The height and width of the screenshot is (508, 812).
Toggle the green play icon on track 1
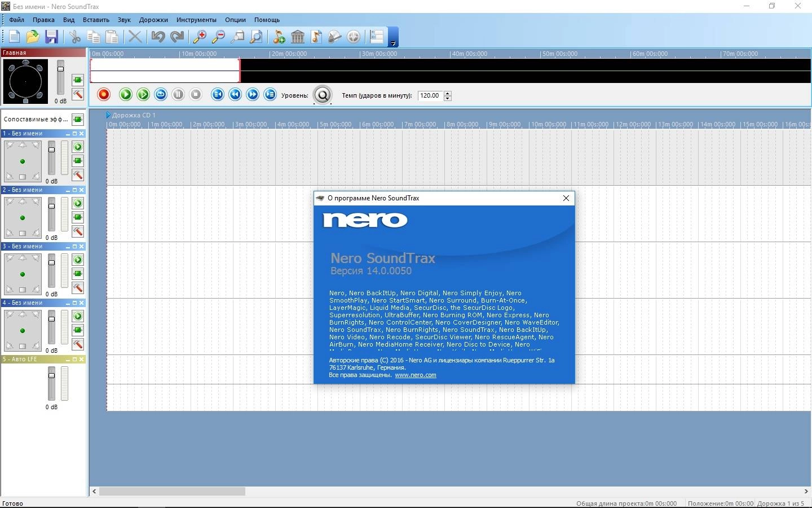[x=78, y=147]
